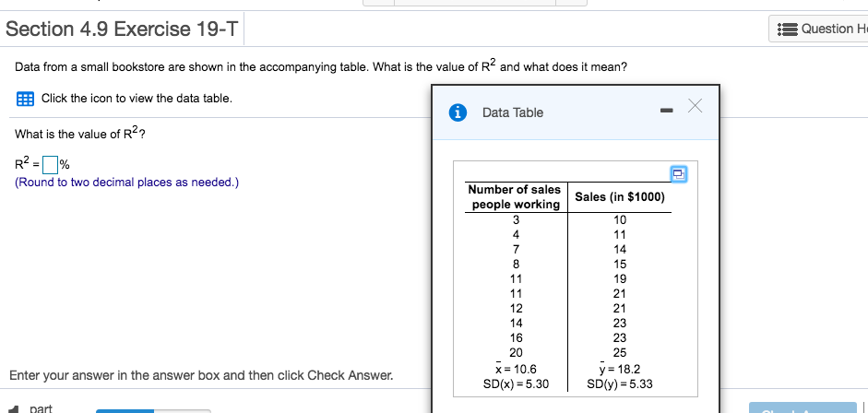This screenshot has width=868, height=413.
Task: Click the x̄ = 10.6 mean value
Action: point(516,369)
